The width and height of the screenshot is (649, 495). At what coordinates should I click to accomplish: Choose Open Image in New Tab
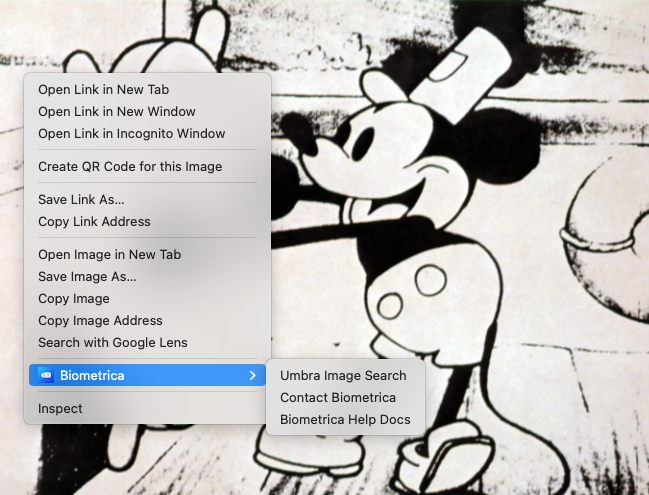point(147,255)
